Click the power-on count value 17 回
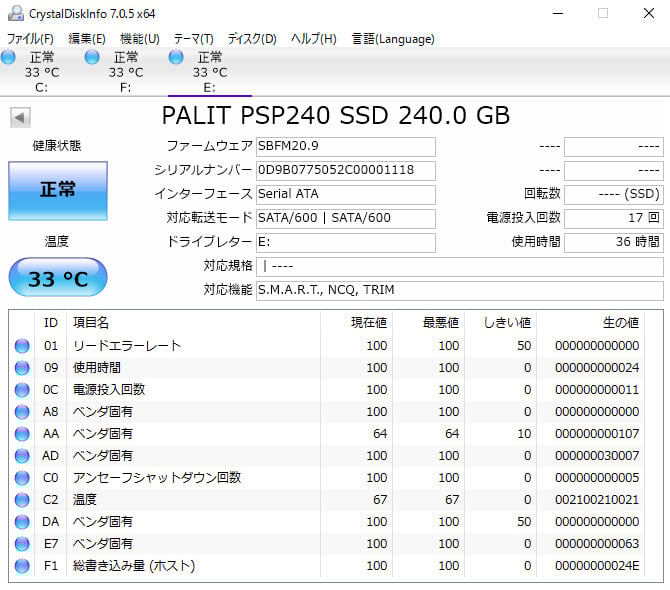 pos(614,218)
